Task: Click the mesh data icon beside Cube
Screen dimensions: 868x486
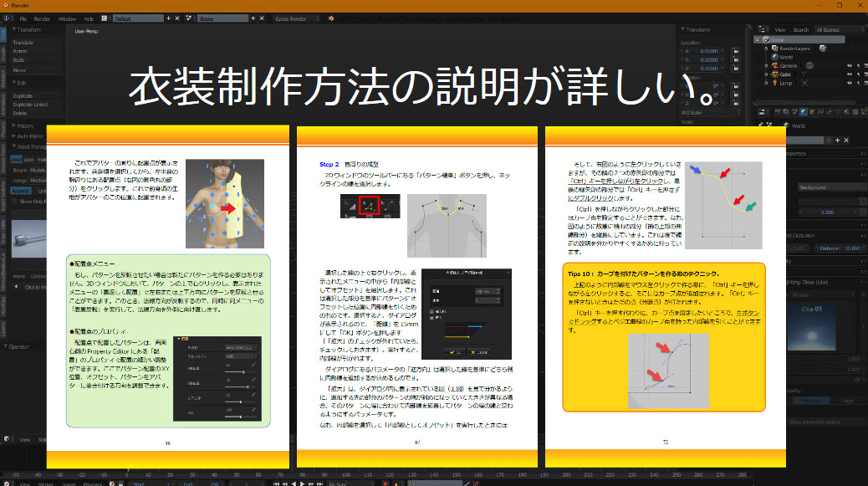Action: (x=802, y=74)
